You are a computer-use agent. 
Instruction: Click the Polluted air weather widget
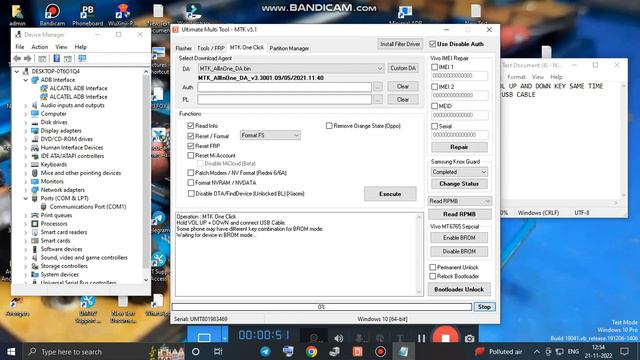498,351
